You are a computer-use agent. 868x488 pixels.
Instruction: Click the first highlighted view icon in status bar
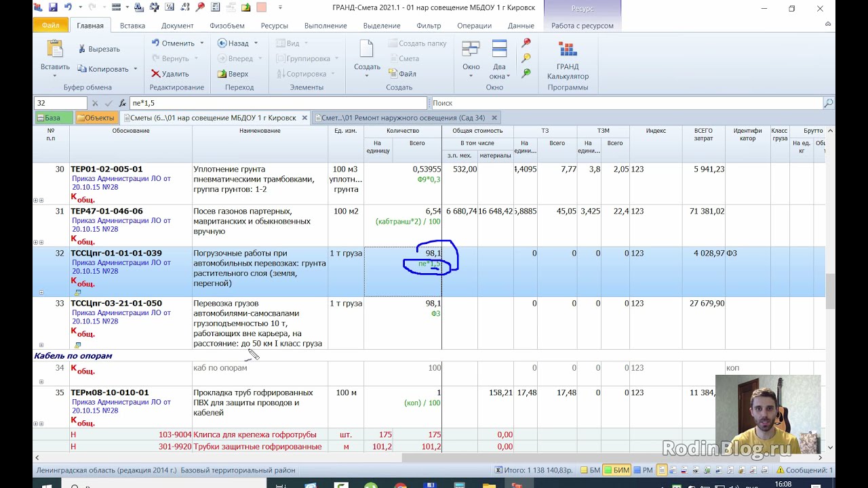(x=662, y=470)
